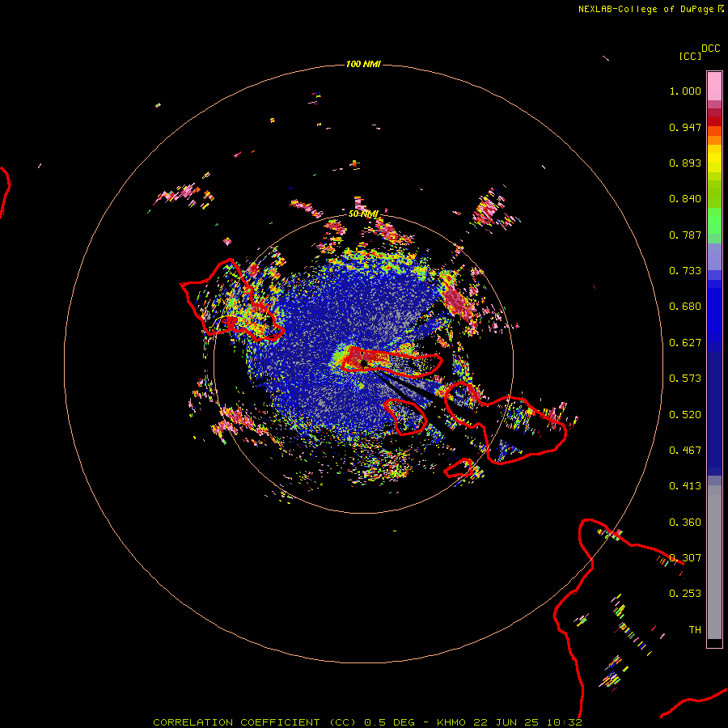Select the 0.253 legend value

pyautogui.click(x=685, y=594)
